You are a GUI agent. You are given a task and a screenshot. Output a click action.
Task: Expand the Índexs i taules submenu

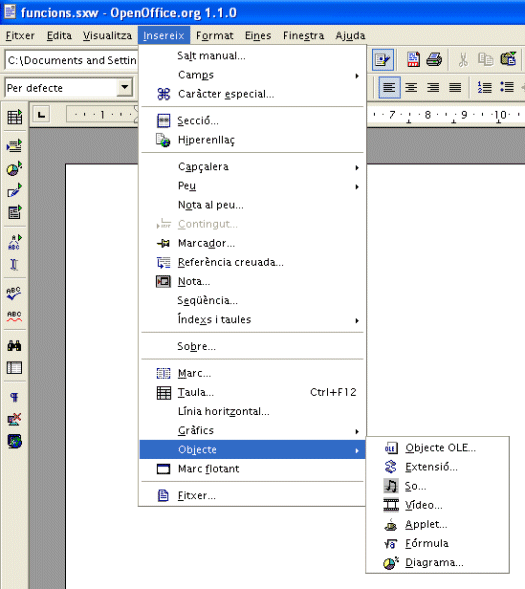pos(252,320)
